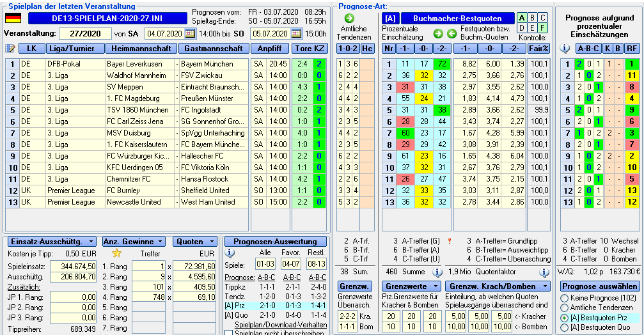
Task: Open Grenzwerte dropdown
Action: point(411,286)
